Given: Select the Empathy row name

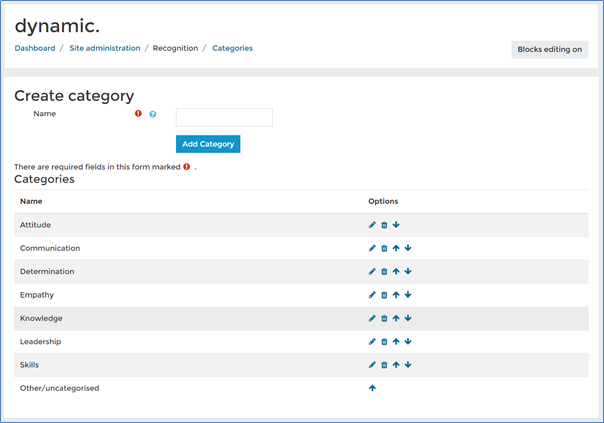Looking at the screenshot, I should click(x=37, y=295).
